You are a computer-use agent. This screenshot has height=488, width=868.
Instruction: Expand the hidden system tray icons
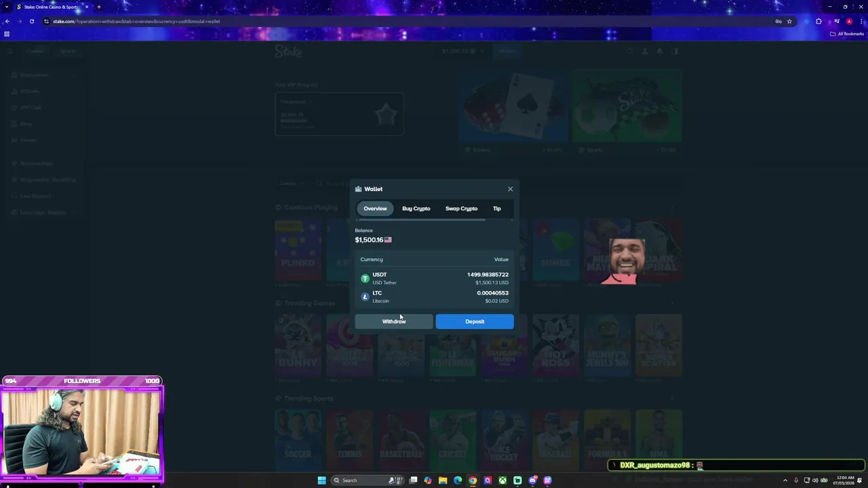[x=785, y=481]
